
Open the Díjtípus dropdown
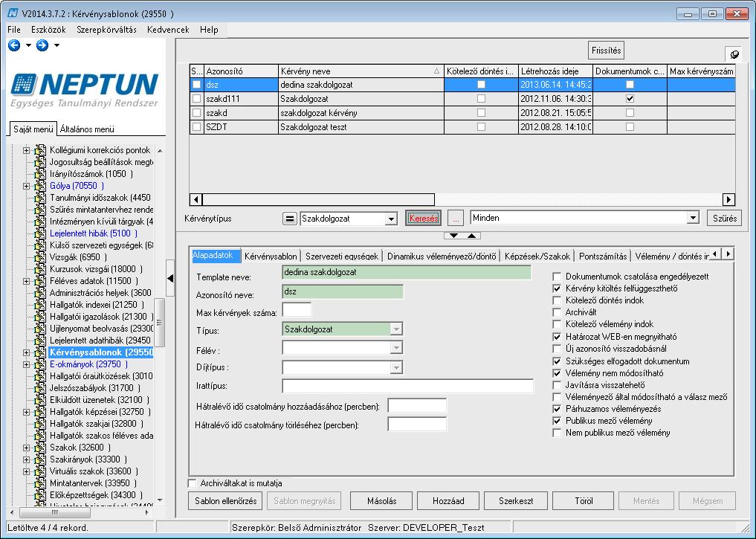[x=395, y=368]
